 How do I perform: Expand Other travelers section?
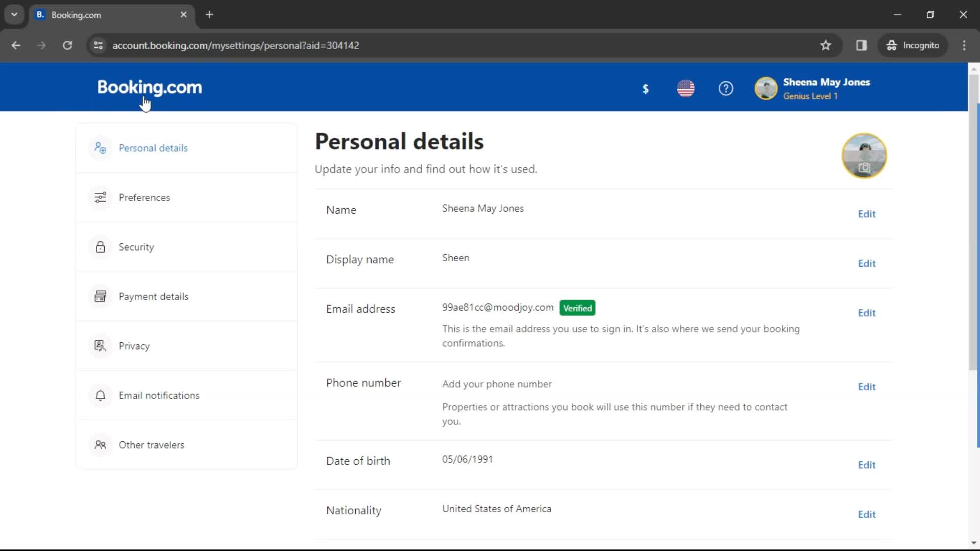[x=151, y=444]
